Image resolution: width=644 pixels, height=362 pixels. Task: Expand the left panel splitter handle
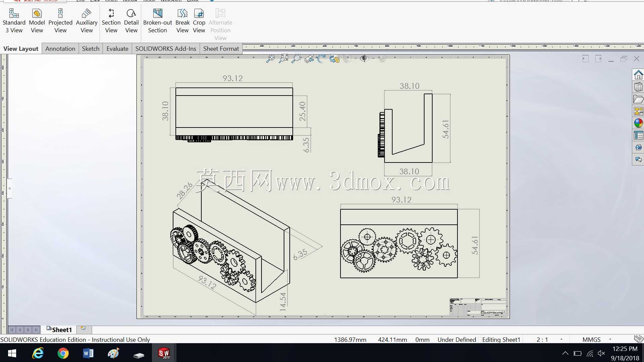tap(10, 188)
